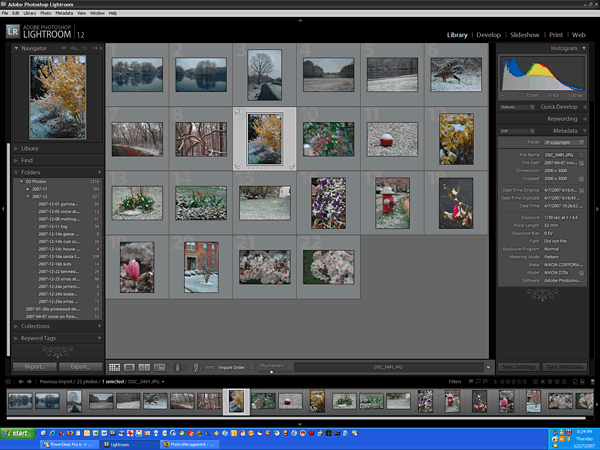Add keyword tag with plus icon

point(99,338)
